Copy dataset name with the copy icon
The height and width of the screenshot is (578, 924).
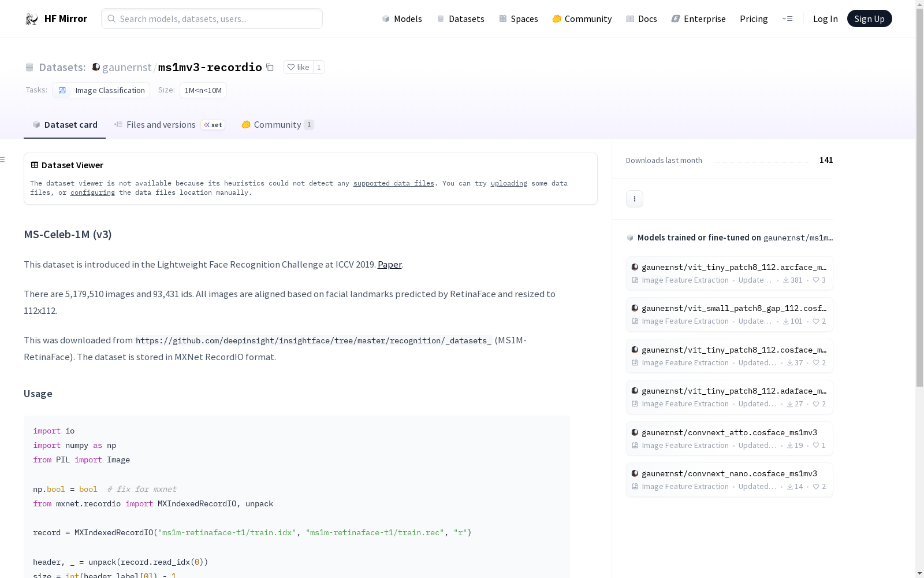point(270,67)
